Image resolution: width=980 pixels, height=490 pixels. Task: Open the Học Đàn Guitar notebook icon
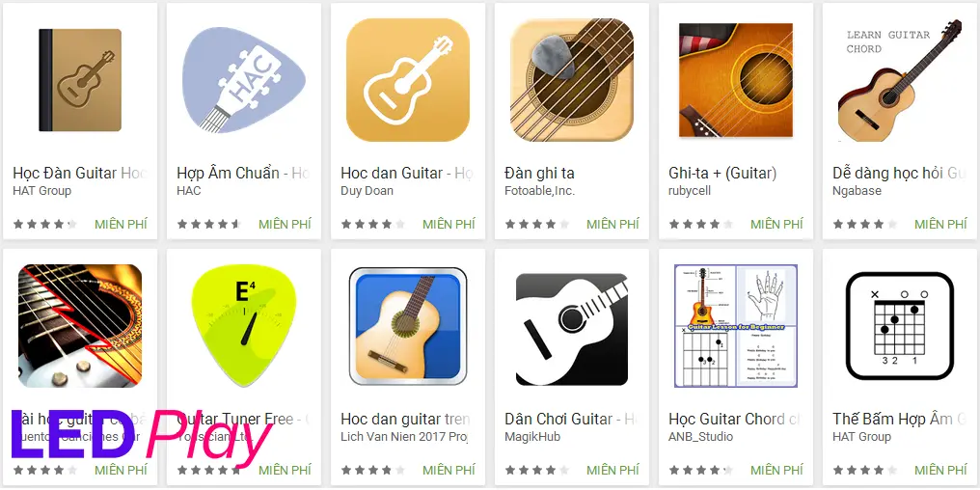80,80
